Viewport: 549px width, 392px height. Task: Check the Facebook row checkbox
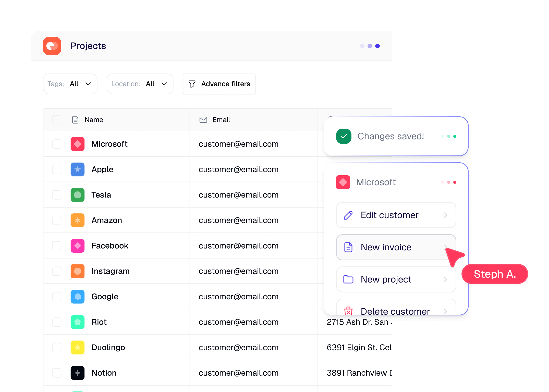(57, 246)
